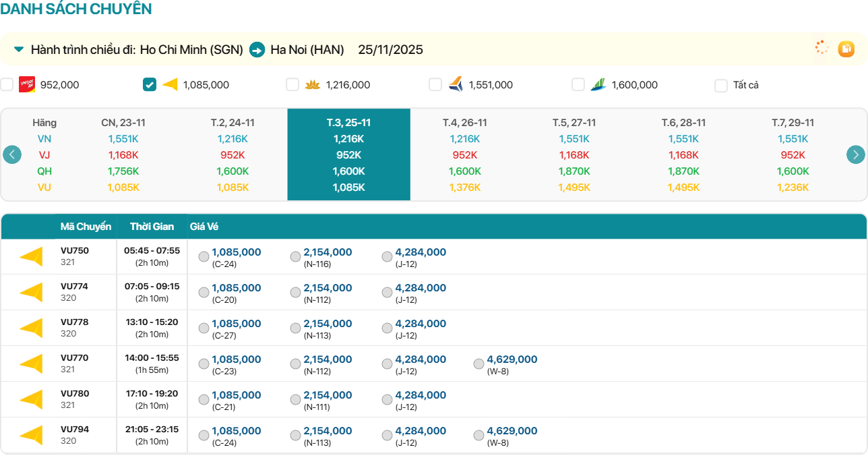
Task: Switch to date tab T.4, 26-11
Action: pos(464,123)
